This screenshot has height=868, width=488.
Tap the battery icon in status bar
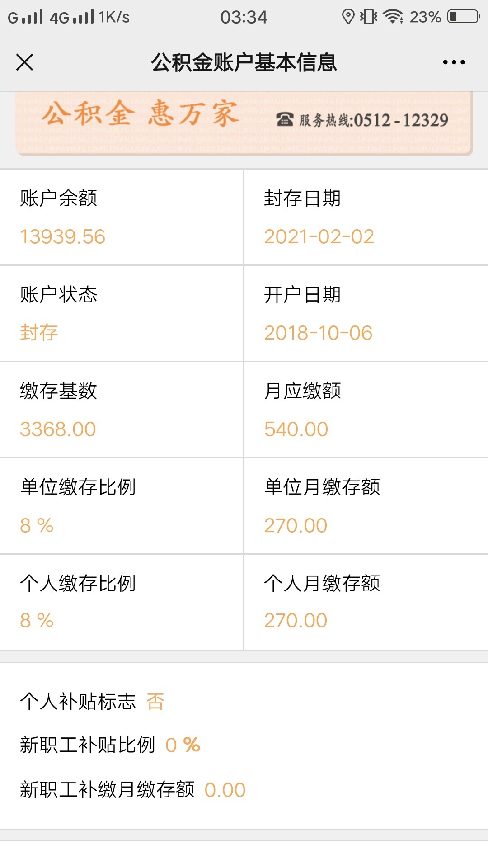(x=464, y=17)
